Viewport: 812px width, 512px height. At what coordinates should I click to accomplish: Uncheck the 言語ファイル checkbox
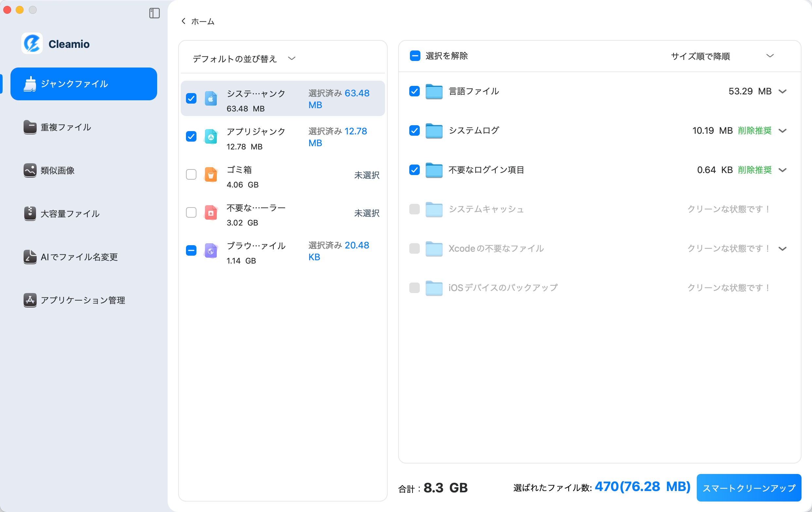tap(414, 91)
